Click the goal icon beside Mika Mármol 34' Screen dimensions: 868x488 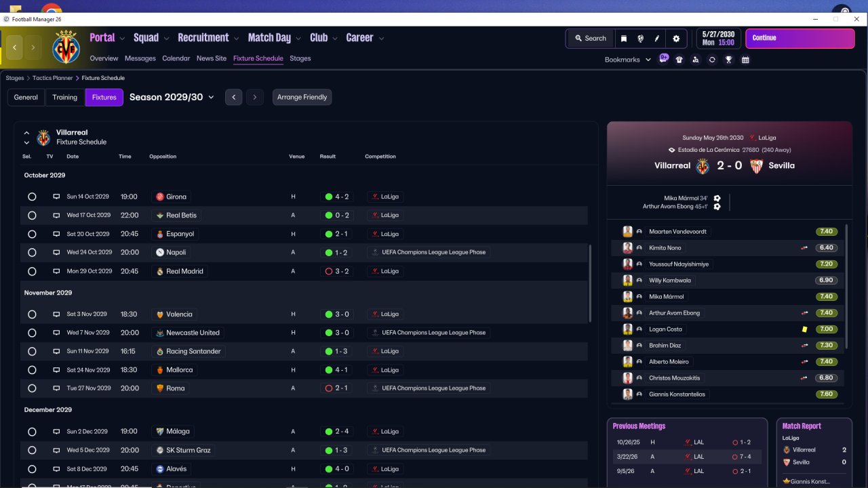coord(717,198)
